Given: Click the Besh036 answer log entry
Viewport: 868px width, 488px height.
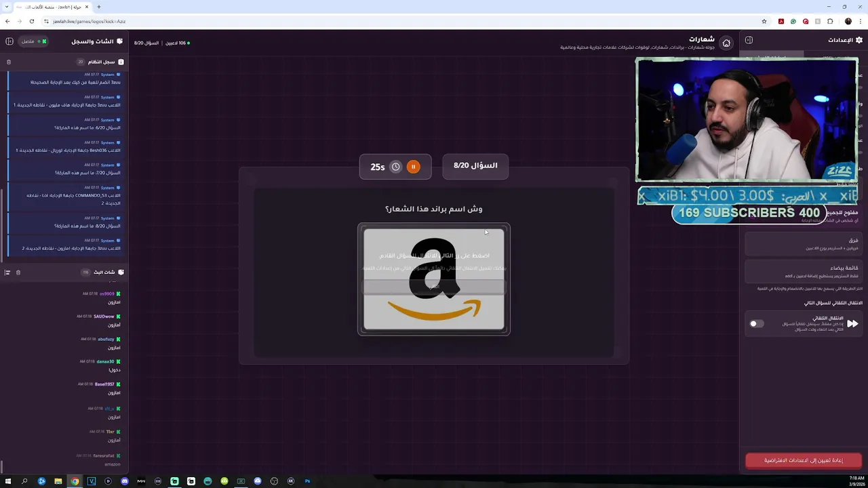Looking at the screenshot, I should click(66, 146).
